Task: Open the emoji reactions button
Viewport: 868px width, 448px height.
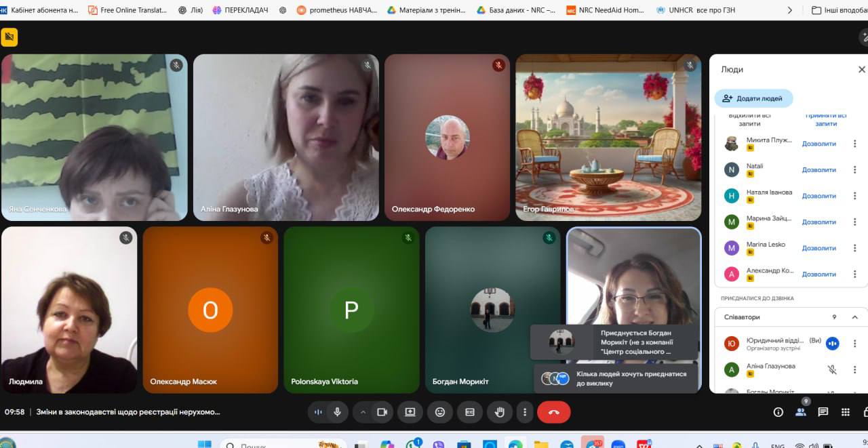Action: point(440,412)
